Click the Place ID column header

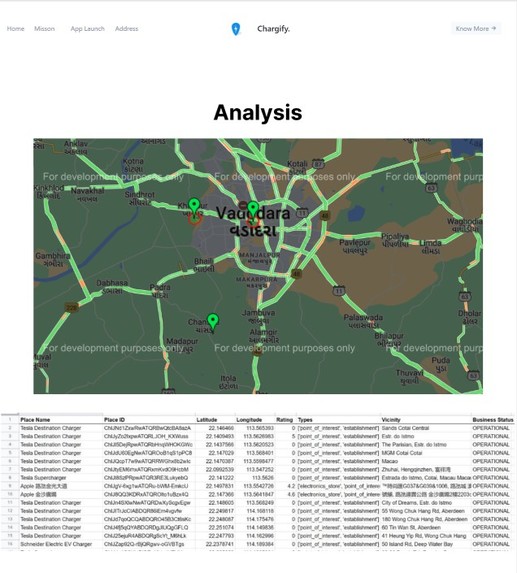pos(114,420)
